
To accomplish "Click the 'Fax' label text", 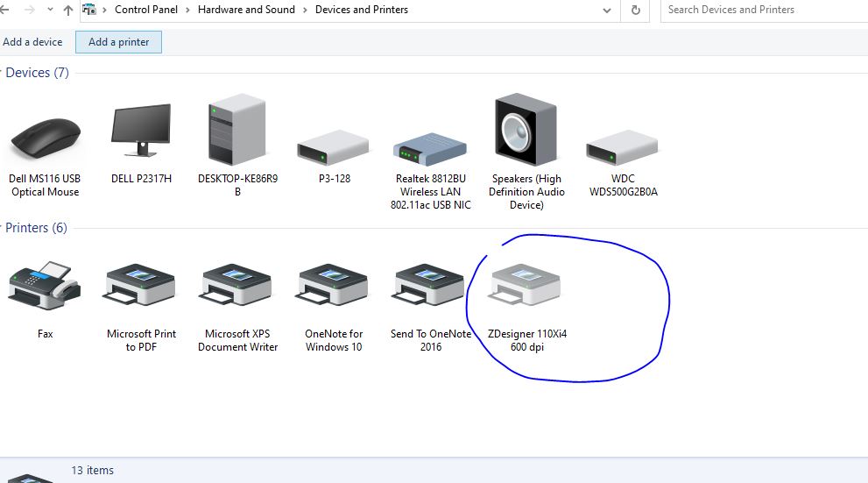I will click(46, 333).
